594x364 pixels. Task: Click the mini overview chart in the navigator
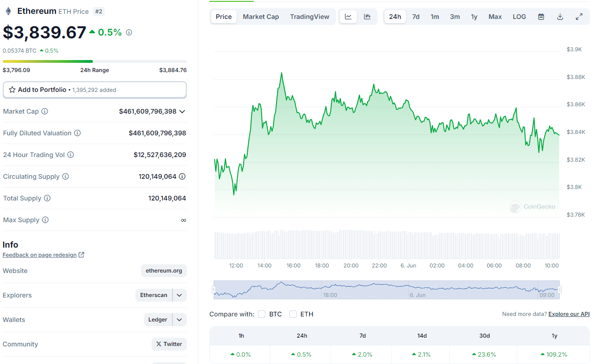coord(386,290)
